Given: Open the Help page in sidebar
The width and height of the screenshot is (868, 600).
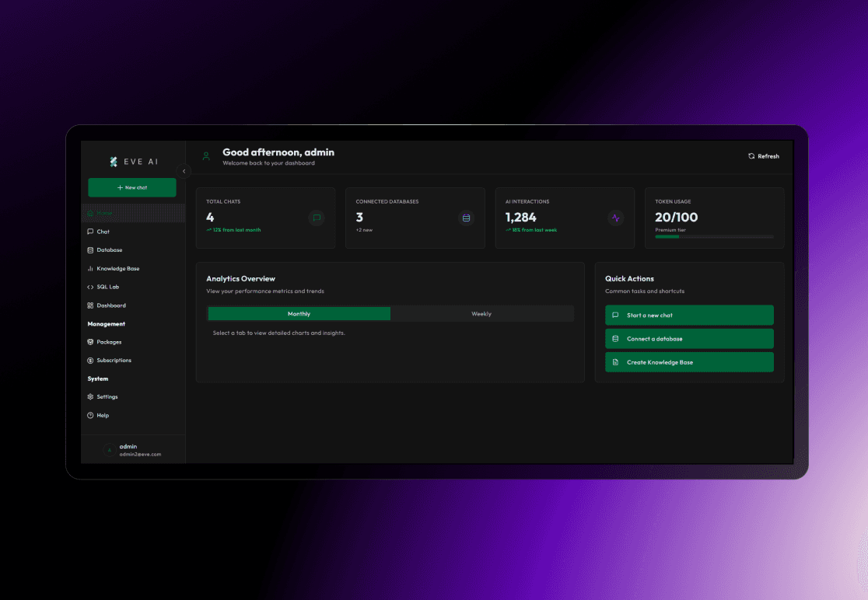Looking at the screenshot, I should point(133,415).
